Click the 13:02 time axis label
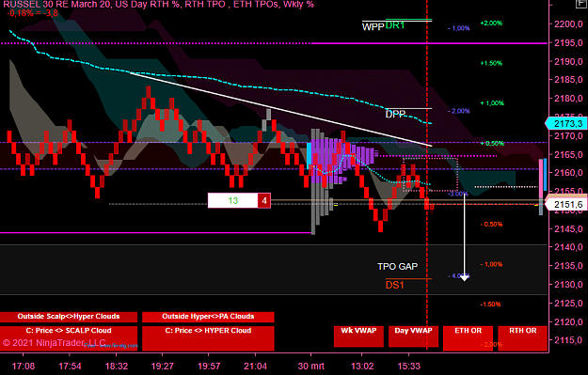Viewport: 588px width, 375px height. (x=362, y=366)
